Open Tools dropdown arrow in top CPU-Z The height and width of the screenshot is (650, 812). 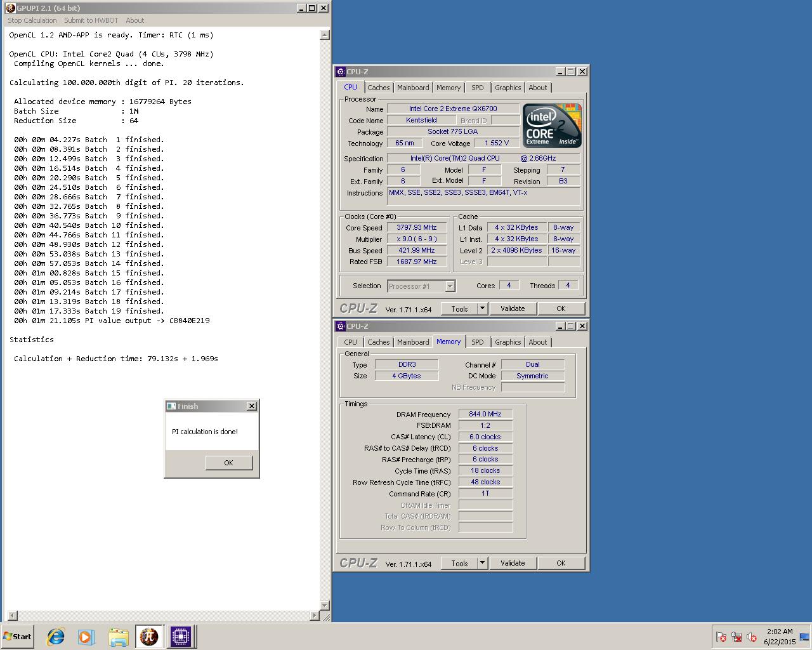[482, 308]
